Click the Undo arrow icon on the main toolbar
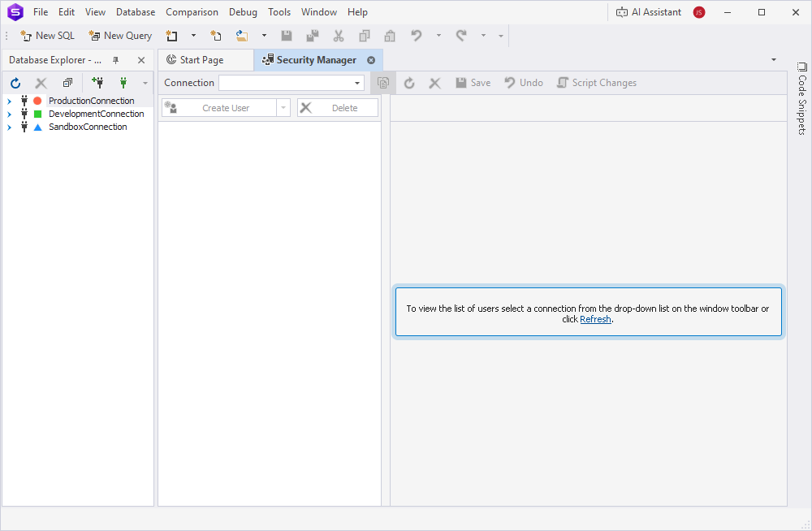Viewport: 812px width, 531px height. 415,36
